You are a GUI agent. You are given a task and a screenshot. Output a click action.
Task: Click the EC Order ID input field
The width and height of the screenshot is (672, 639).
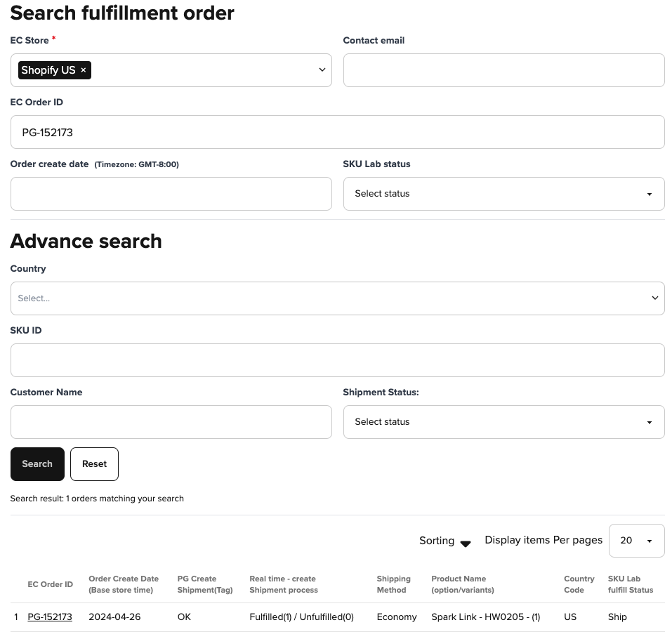point(337,132)
